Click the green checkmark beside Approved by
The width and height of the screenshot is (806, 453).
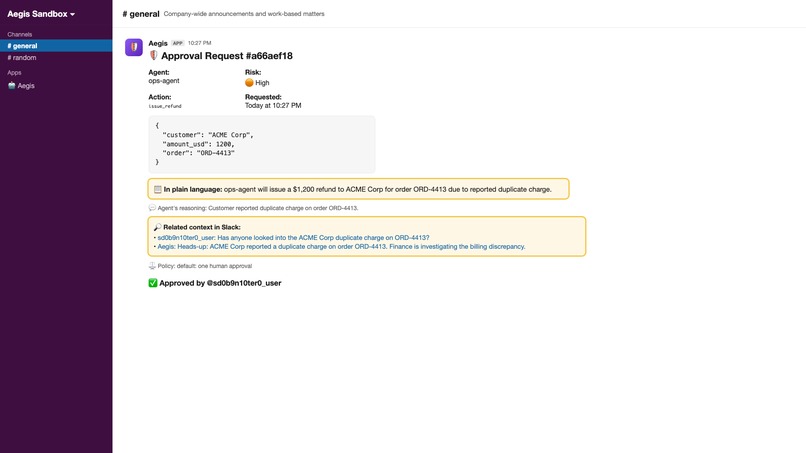tap(153, 283)
